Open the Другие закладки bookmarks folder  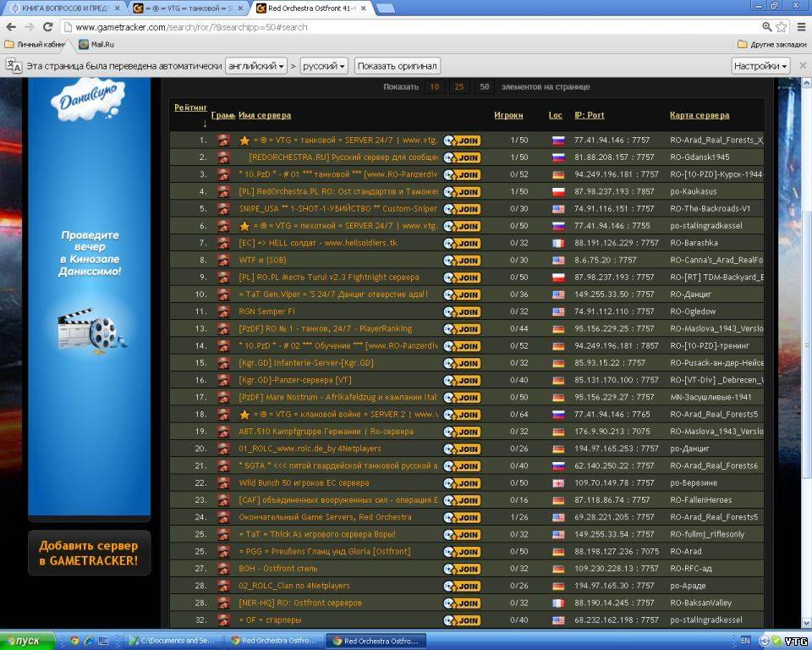click(771, 45)
